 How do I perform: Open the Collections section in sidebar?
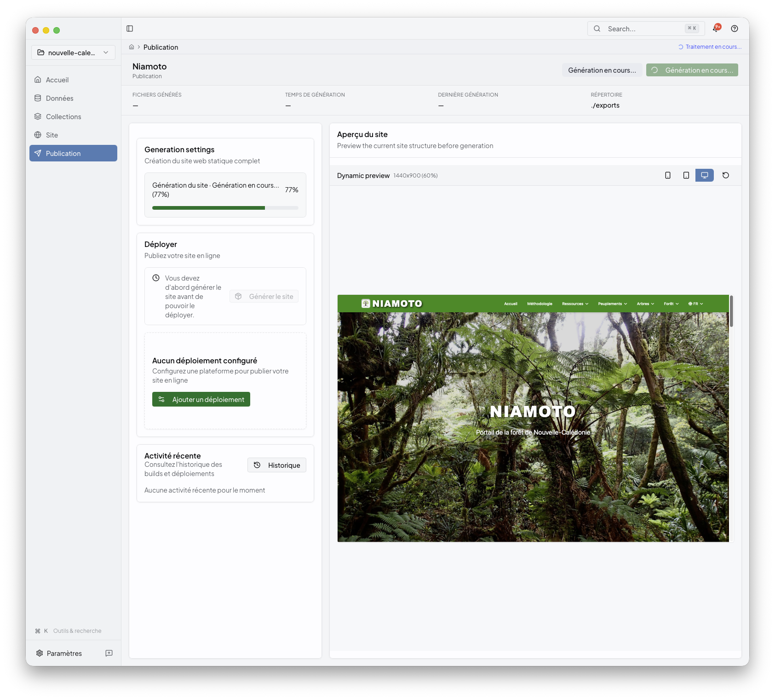pyautogui.click(x=63, y=116)
